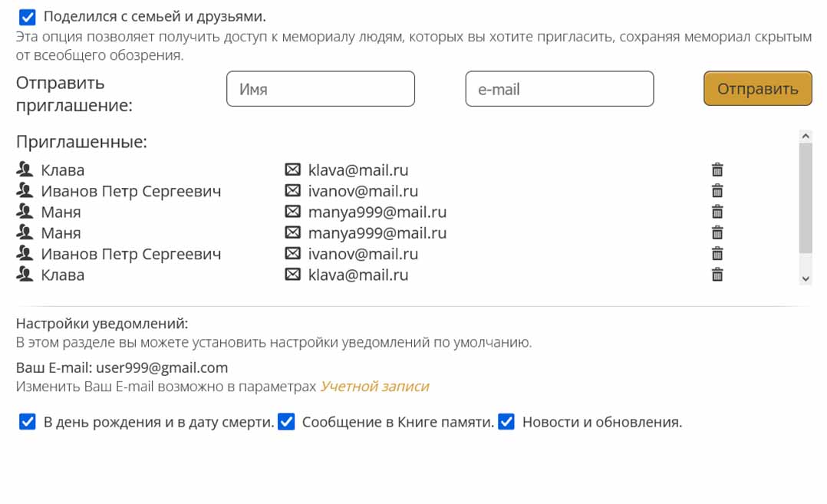Click the invited list scrollbar thumb

coord(805,198)
